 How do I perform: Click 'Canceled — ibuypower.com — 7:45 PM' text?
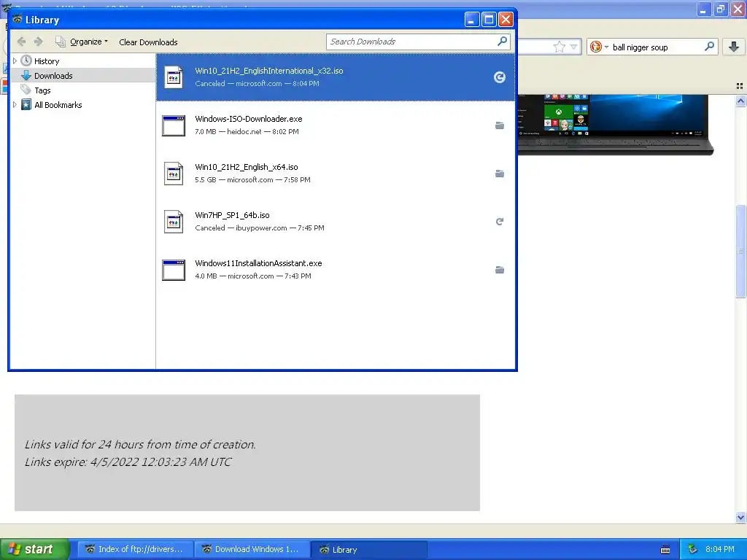(x=259, y=227)
